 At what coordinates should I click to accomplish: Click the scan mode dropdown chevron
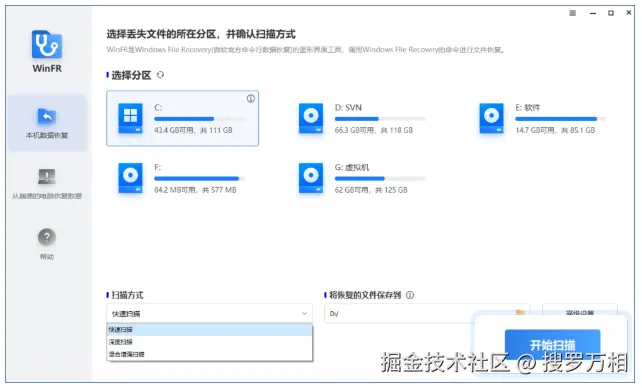click(x=304, y=314)
